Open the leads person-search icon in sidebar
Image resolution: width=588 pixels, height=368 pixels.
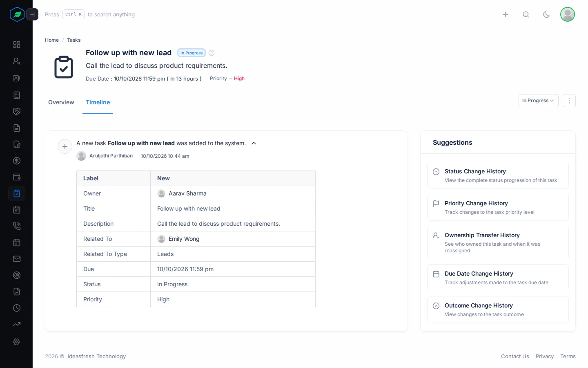tap(17, 61)
